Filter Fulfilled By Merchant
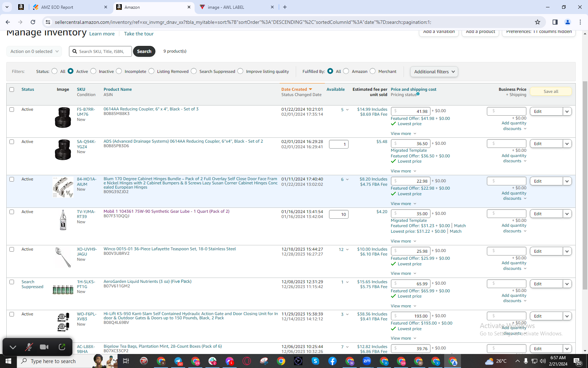 click(373, 71)
